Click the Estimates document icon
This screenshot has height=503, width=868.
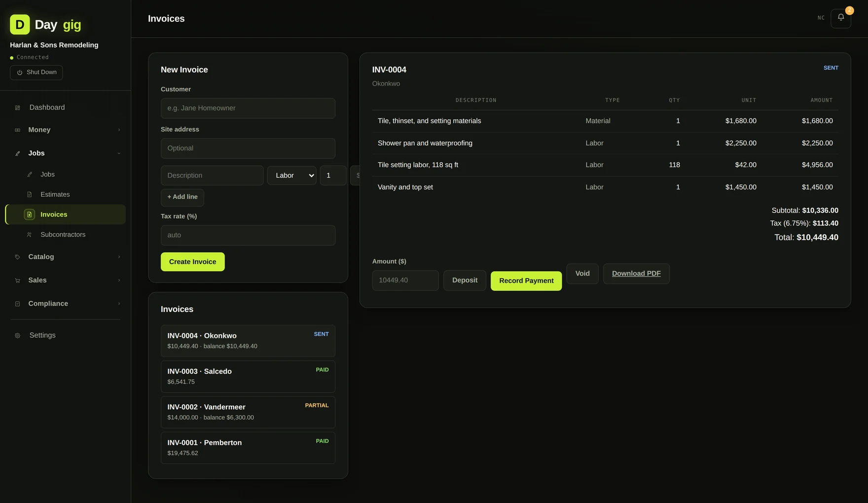30,194
